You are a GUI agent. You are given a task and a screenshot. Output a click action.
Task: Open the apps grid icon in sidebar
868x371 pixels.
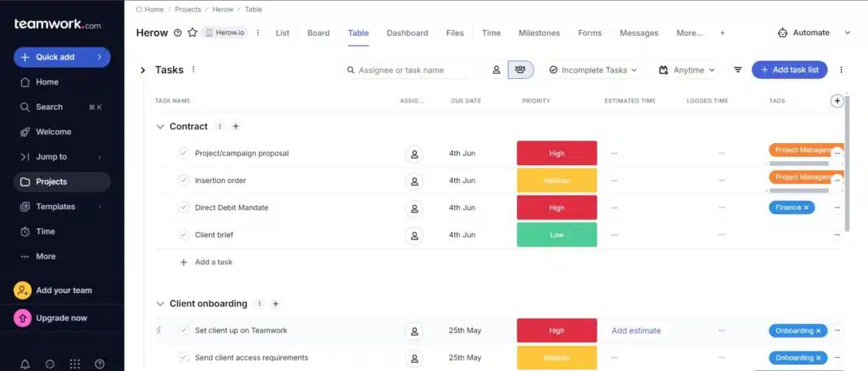(75, 364)
